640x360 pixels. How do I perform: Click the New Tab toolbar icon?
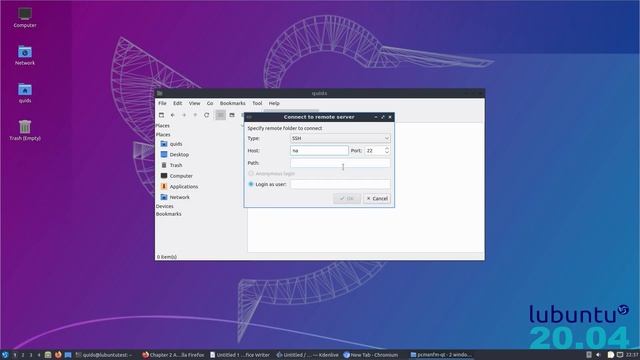[x=161, y=115]
